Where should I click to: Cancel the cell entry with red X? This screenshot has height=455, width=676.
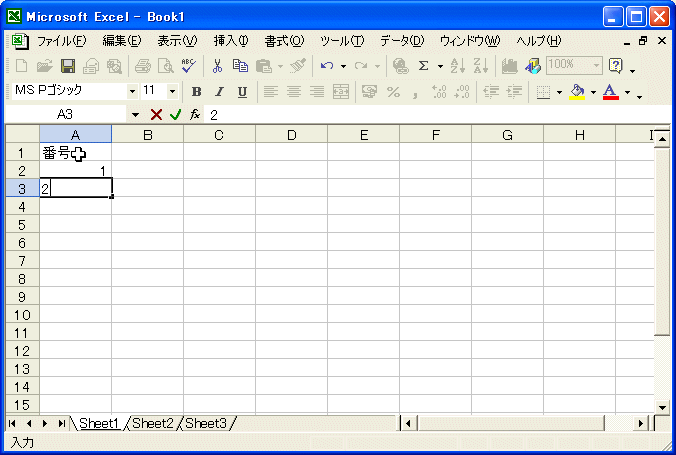[156, 115]
